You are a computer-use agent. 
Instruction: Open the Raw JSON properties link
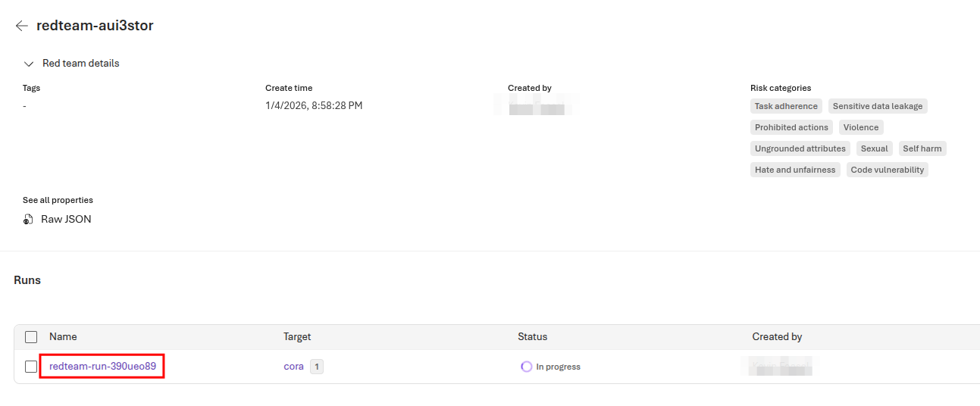(x=66, y=219)
